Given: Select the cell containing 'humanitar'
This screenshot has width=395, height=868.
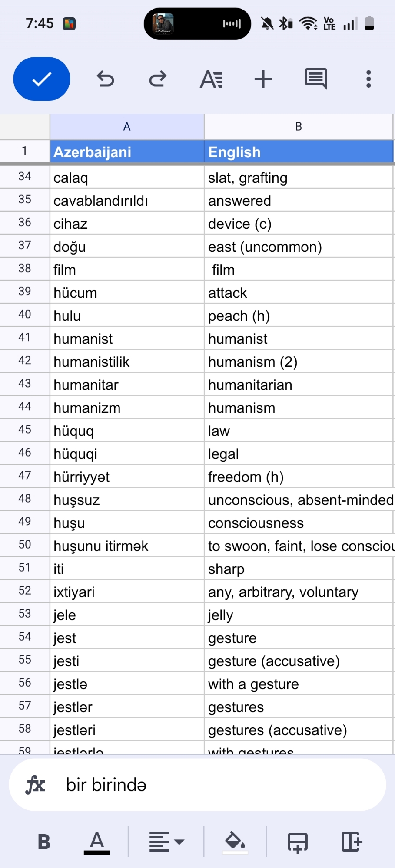Looking at the screenshot, I should (127, 385).
